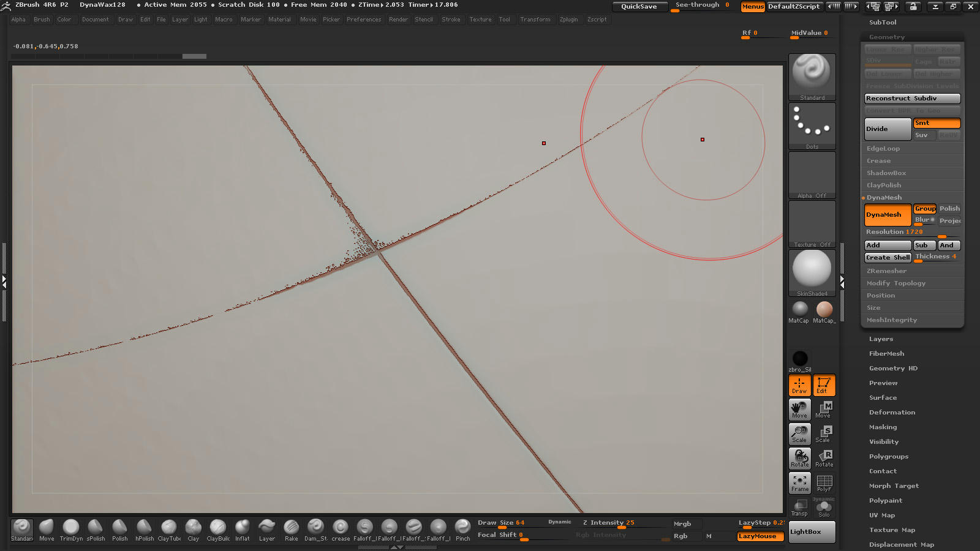Open the Alpha Off selector

(x=812, y=175)
